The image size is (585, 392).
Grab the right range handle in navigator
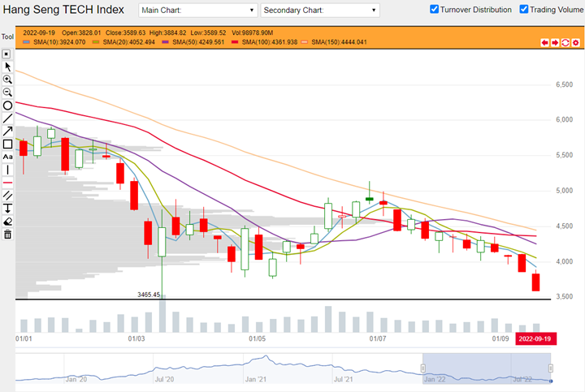(551, 368)
